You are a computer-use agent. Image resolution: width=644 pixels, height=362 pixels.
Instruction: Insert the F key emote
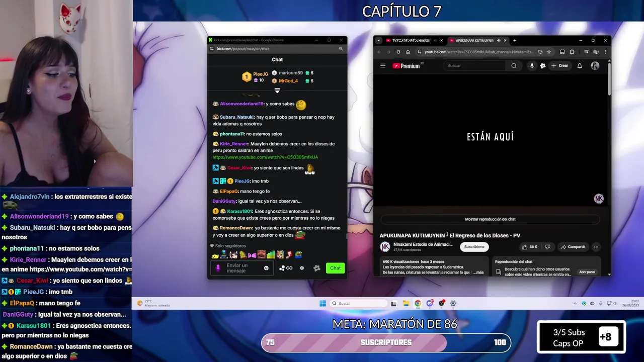[x=289, y=254]
